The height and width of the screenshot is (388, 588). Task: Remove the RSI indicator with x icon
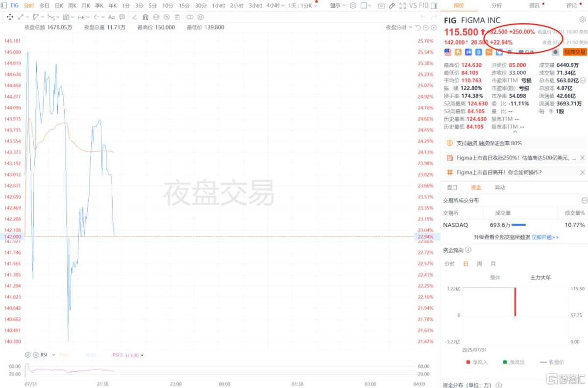[x=35, y=355]
